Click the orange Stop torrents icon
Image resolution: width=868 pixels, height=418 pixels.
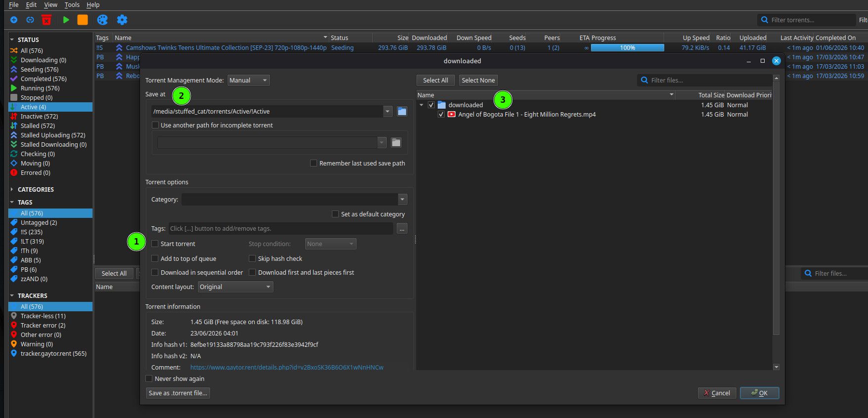(x=83, y=20)
